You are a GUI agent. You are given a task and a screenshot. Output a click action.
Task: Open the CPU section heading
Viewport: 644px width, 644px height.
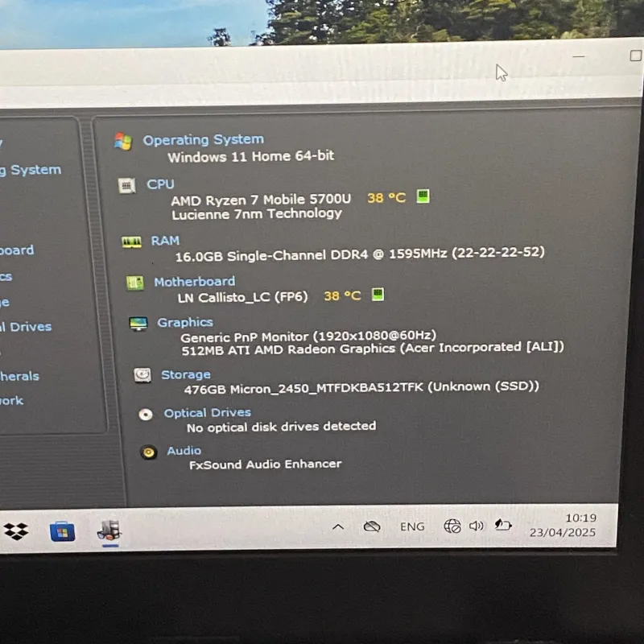[x=160, y=184]
